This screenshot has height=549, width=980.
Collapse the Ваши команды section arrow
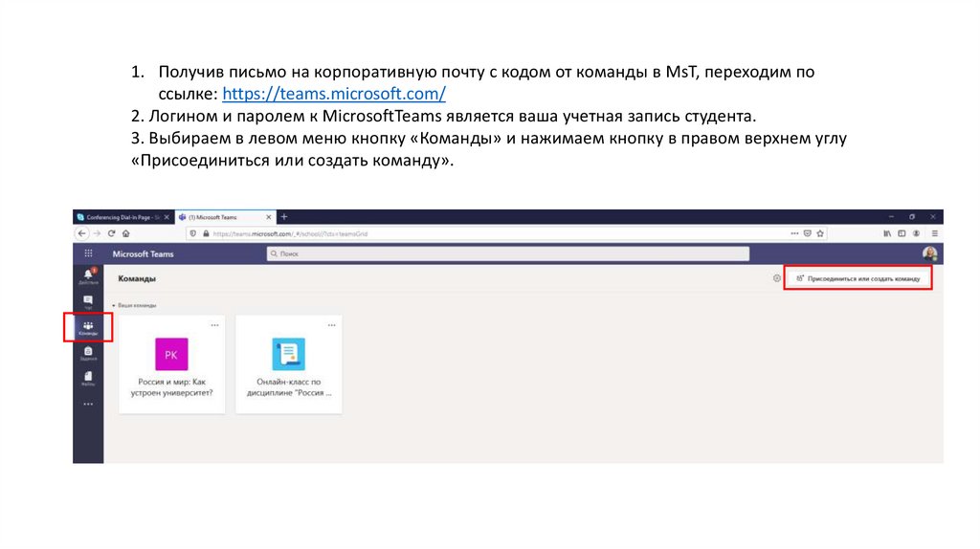pyautogui.click(x=114, y=305)
